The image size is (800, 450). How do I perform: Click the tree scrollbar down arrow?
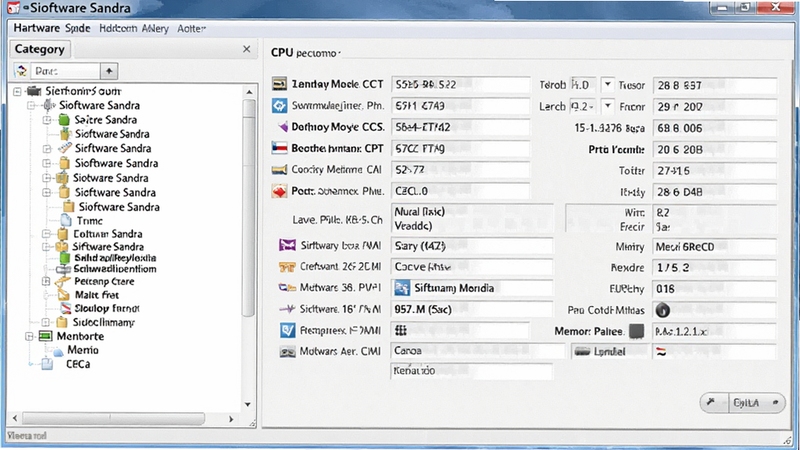point(247,405)
